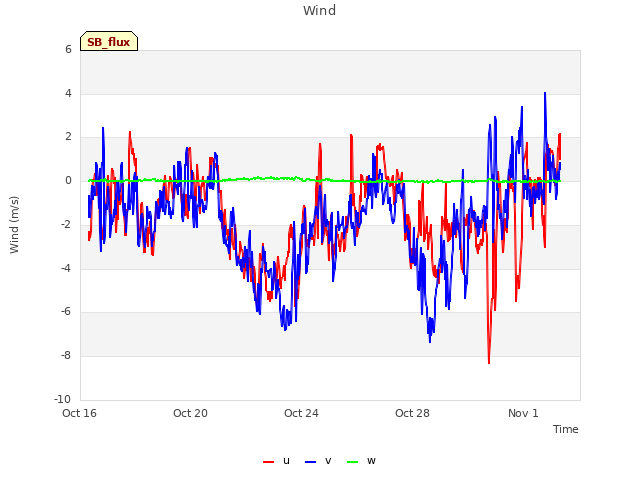Toggle the u series legend entry
The width and height of the screenshot is (640, 480).
click(x=276, y=461)
